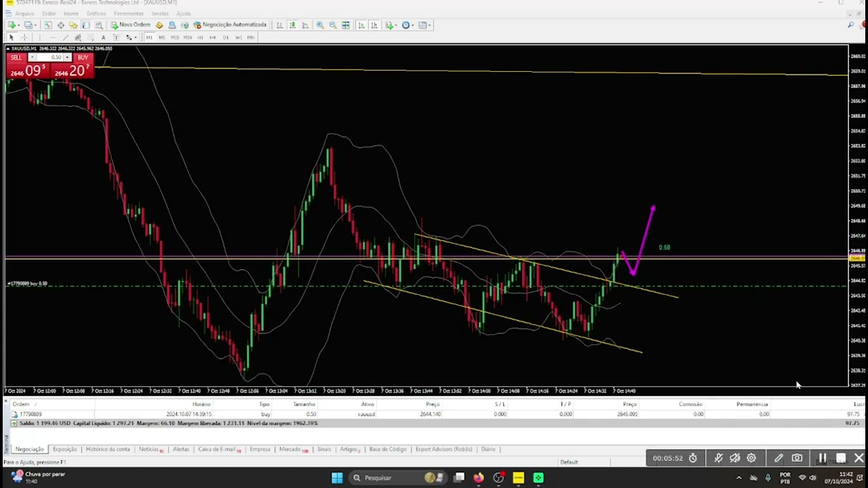Zoom out on the chart
The image size is (868, 488).
333,25
